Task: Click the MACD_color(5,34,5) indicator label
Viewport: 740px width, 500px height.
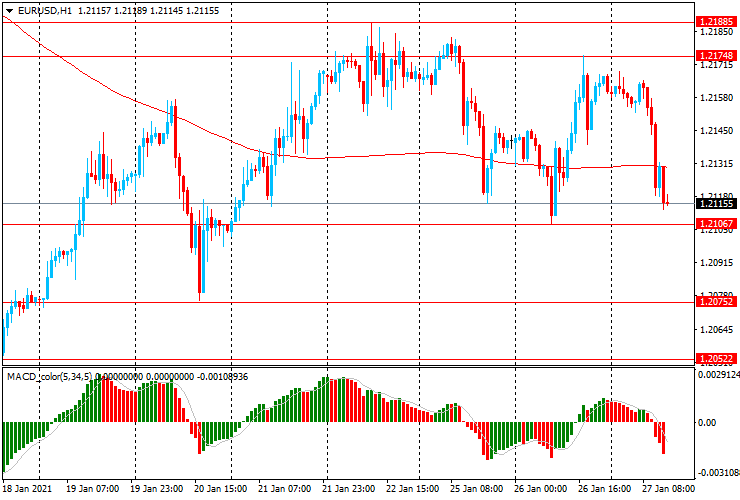Action: click(x=50, y=377)
